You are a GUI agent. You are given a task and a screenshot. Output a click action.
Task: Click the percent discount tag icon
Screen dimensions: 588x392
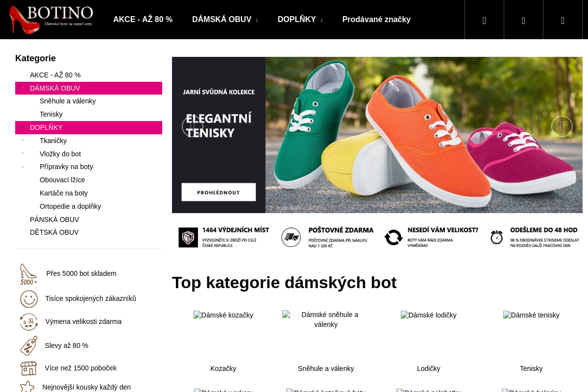29,345
